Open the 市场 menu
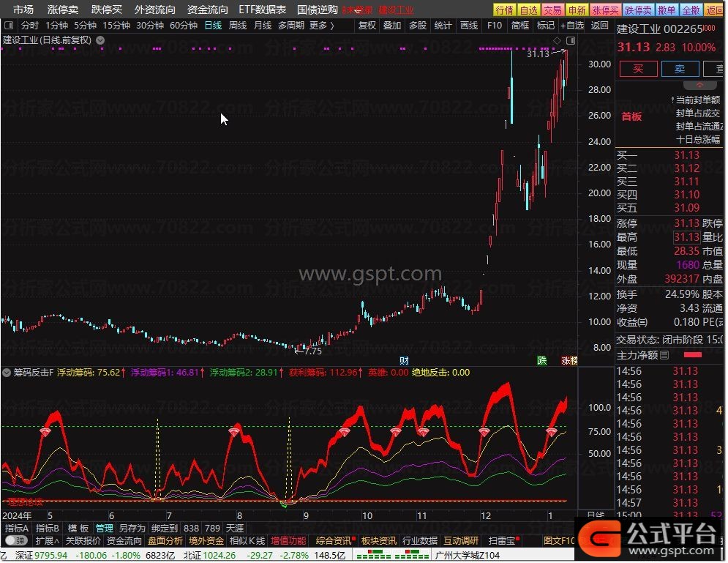 (x=23, y=10)
